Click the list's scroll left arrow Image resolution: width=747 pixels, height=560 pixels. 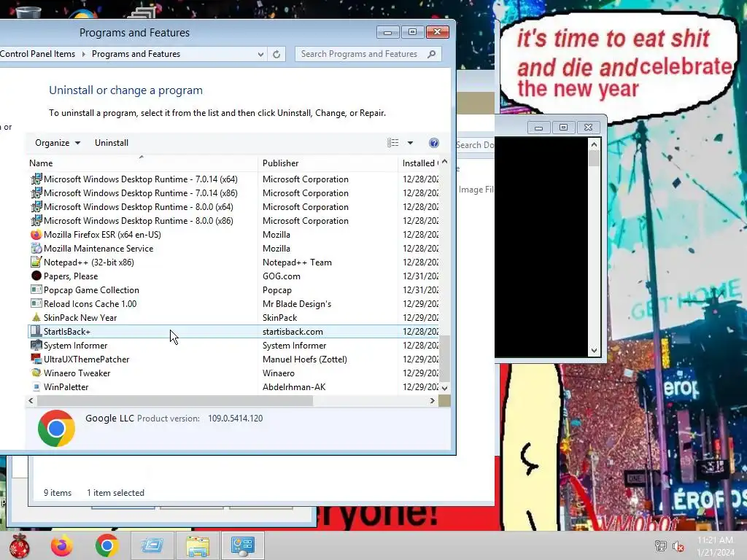[x=31, y=400]
